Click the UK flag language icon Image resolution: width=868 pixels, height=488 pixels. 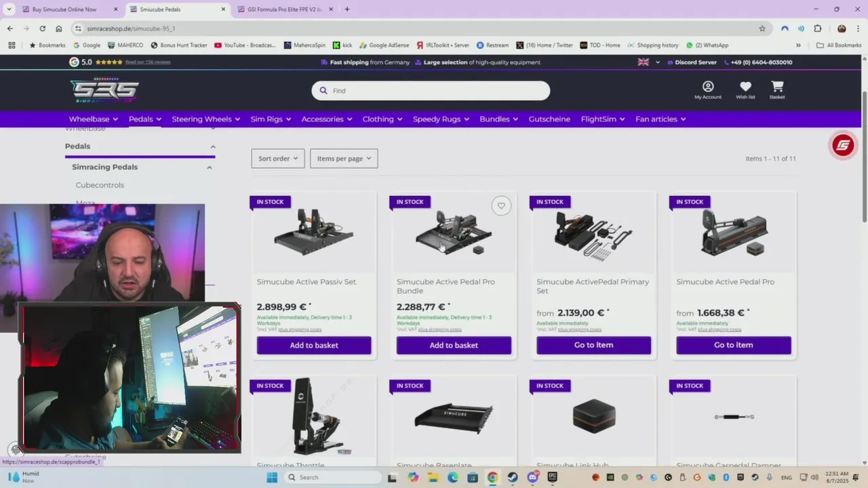click(x=644, y=62)
